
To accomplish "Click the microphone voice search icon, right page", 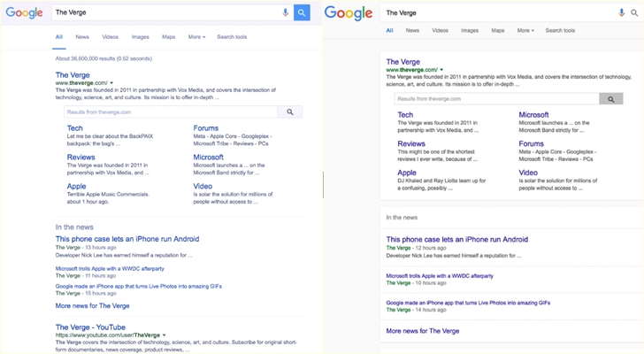I will tap(621, 12).
